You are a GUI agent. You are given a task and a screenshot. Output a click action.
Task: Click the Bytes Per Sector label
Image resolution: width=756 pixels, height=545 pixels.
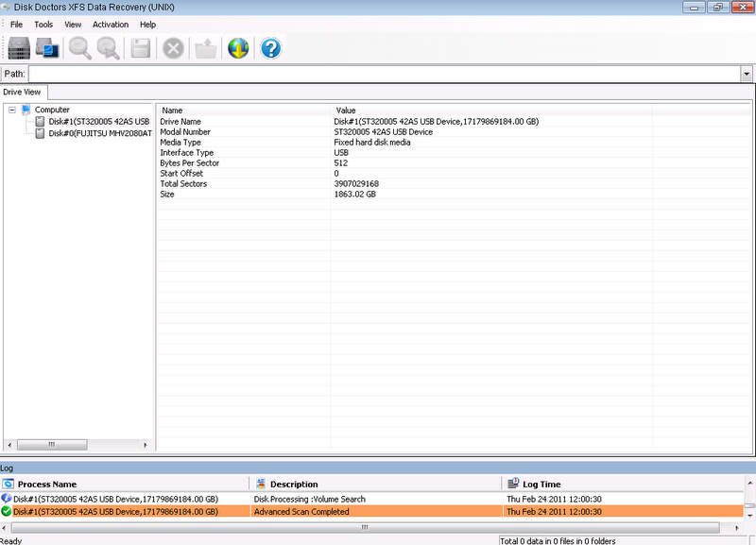pos(190,162)
